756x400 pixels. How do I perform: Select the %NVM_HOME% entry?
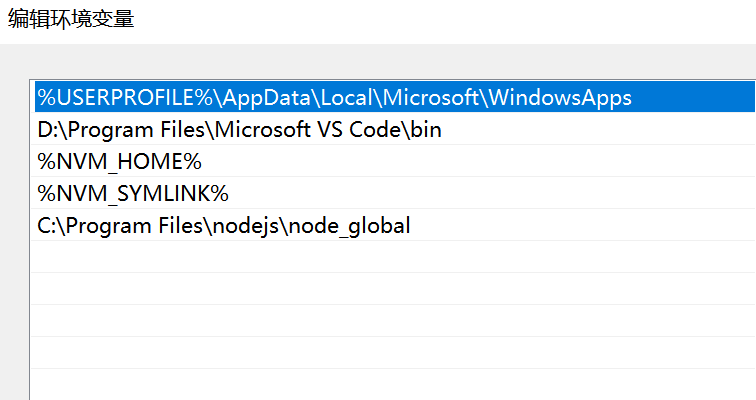point(120,161)
